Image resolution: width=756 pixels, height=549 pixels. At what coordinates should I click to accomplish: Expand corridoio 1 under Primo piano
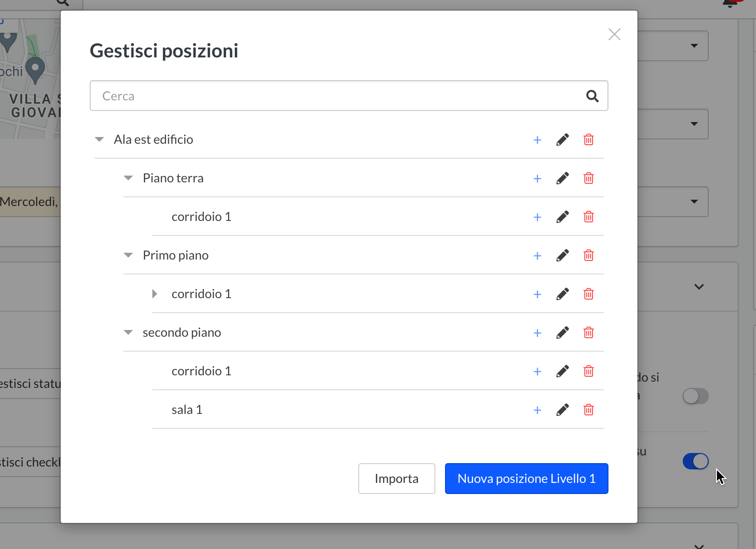tap(155, 294)
